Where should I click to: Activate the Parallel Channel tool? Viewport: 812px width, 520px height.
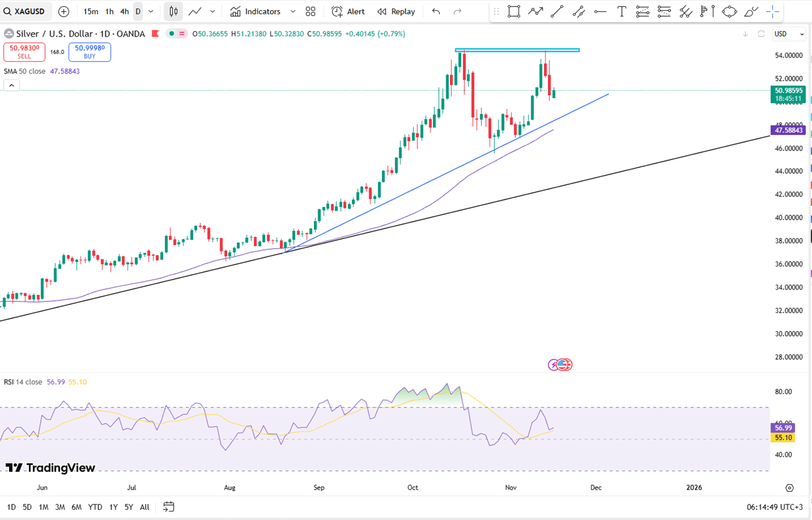pos(579,11)
